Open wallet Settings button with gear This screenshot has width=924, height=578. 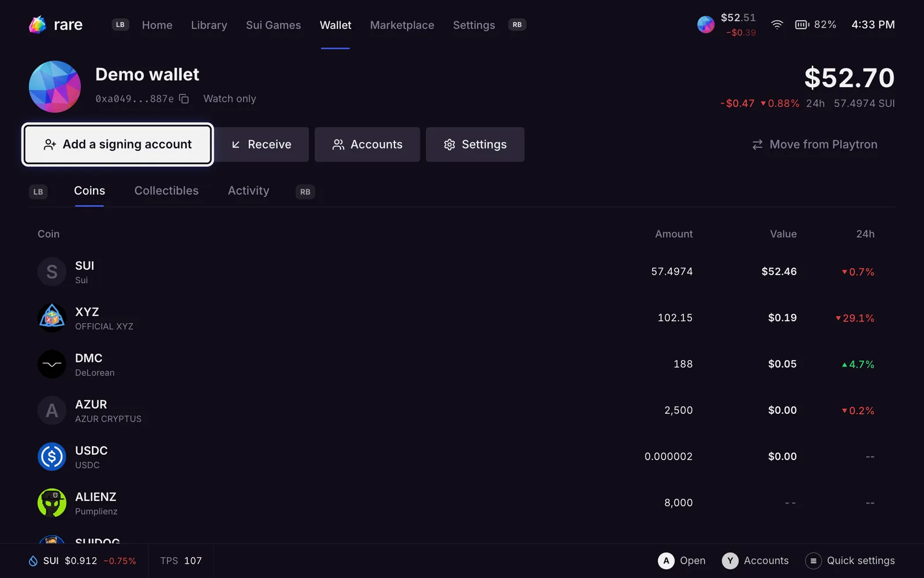pos(475,144)
